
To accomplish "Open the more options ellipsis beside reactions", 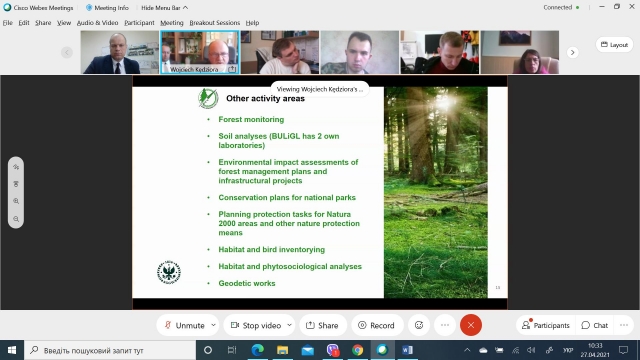I will (445, 325).
